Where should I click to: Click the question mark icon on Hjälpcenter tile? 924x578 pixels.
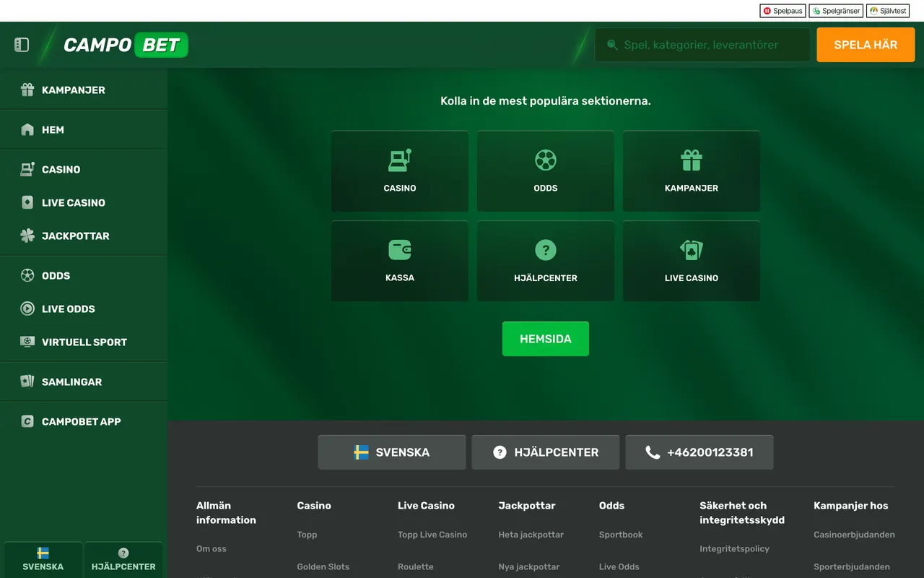546,250
